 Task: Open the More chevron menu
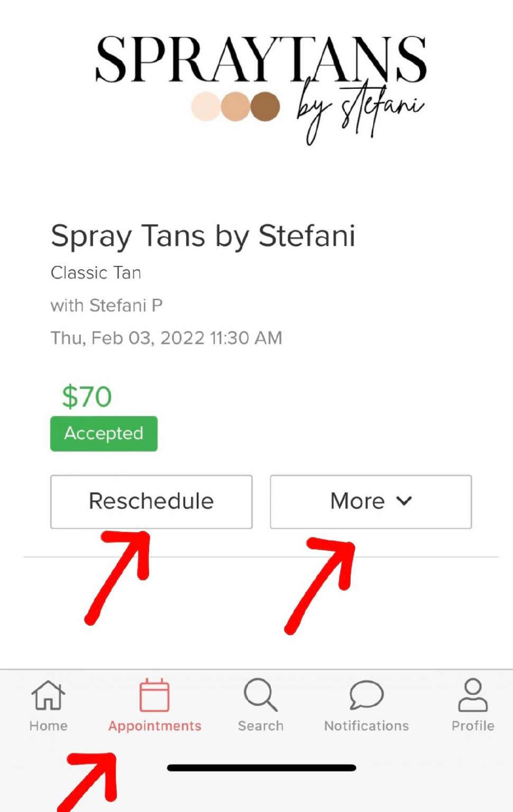click(x=404, y=501)
